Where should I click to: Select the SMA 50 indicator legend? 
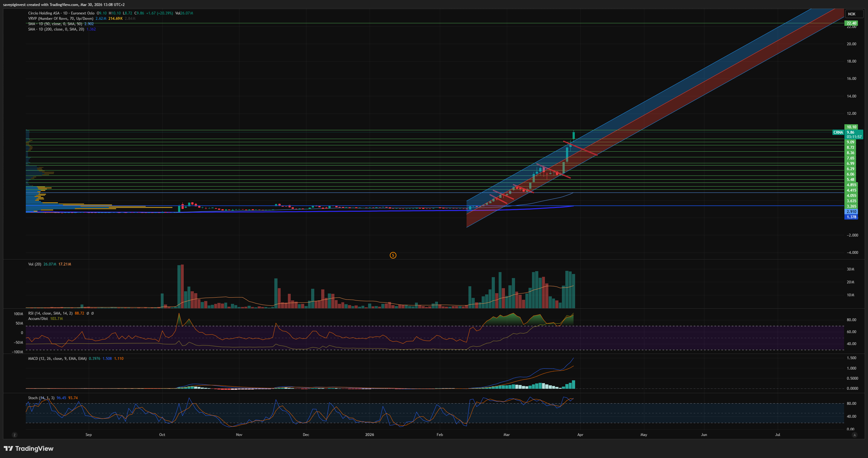55,24
